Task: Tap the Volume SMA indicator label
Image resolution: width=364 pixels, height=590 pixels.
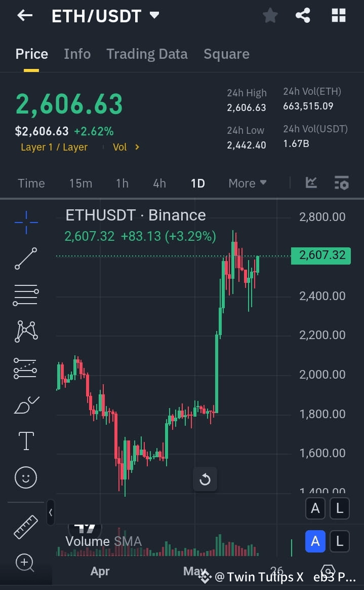Action: (103, 541)
